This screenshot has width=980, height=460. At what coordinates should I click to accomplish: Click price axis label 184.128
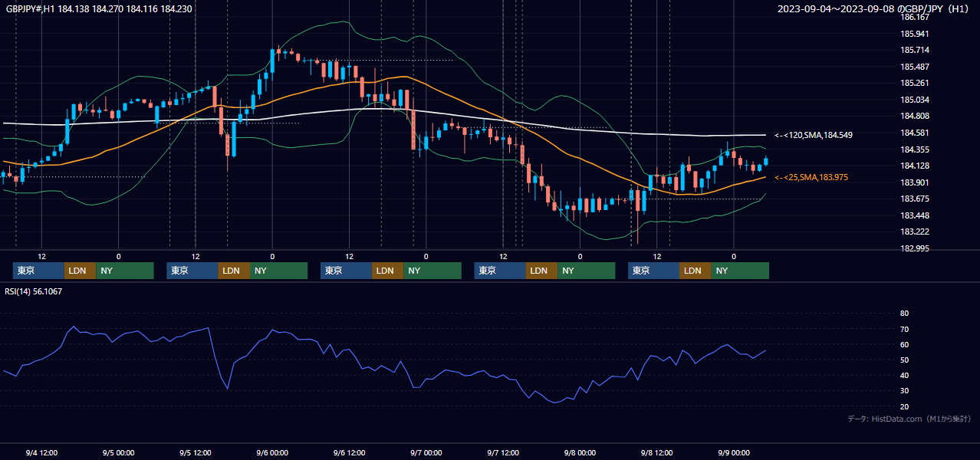915,166
